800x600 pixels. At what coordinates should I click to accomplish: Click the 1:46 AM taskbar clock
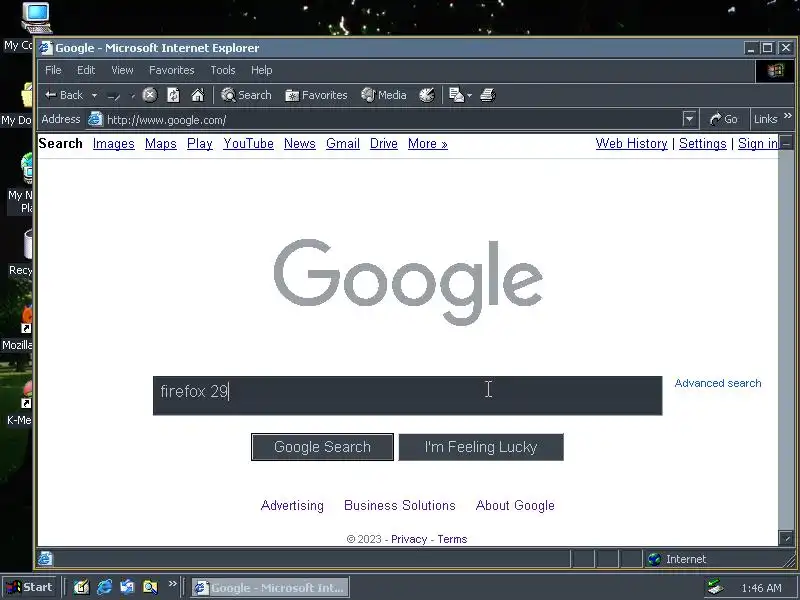pos(761,588)
